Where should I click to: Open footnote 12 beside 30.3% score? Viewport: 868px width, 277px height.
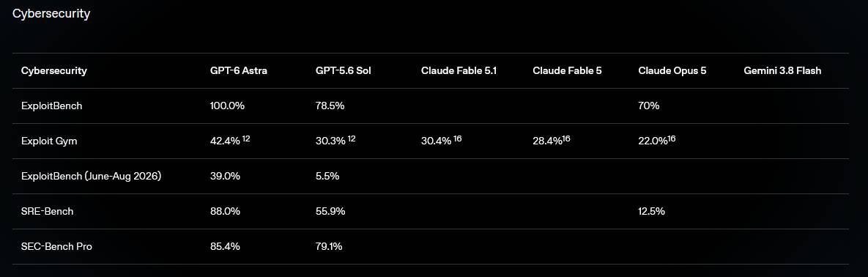point(352,138)
